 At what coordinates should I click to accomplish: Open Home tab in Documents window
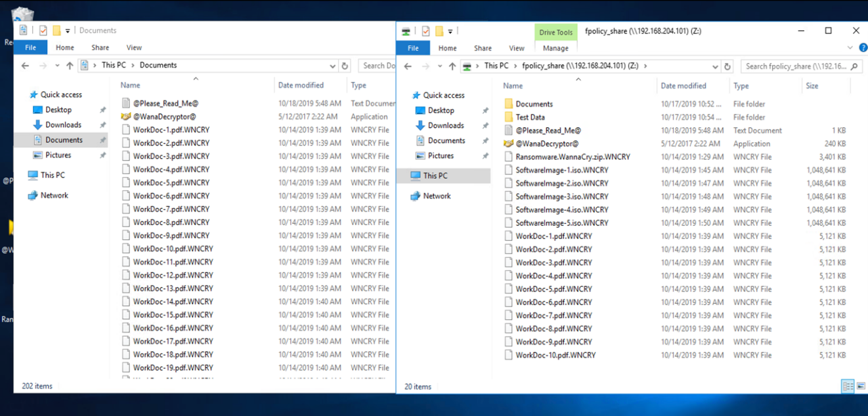coord(65,47)
